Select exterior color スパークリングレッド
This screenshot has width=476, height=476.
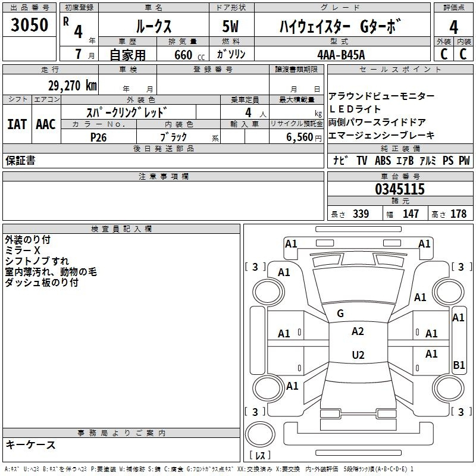[127, 112]
